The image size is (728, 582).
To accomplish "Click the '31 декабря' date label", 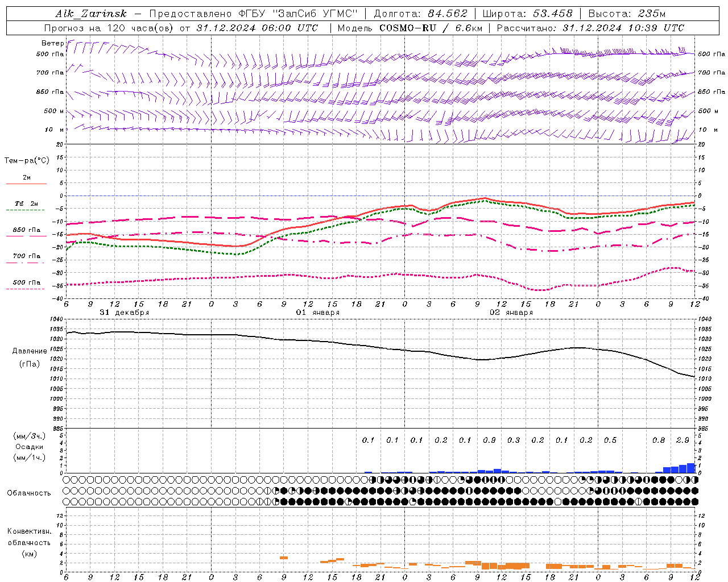I will [x=124, y=313].
